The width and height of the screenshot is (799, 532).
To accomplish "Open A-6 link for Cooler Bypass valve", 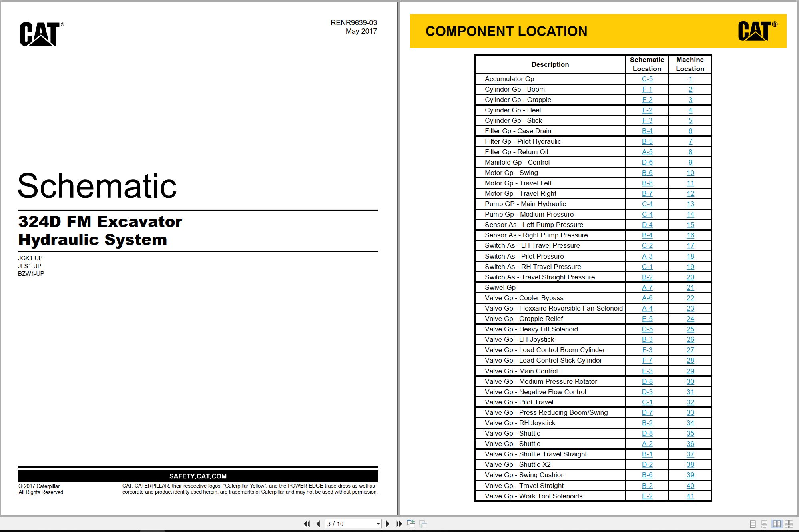I will click(x=647, y=298).
